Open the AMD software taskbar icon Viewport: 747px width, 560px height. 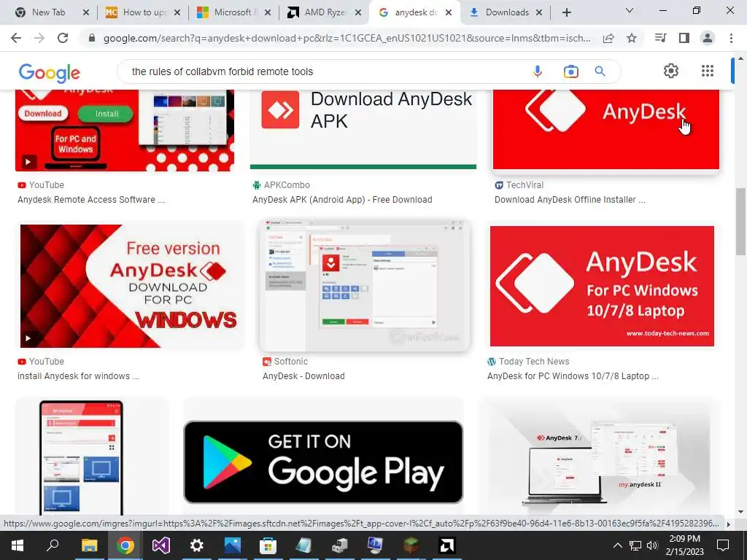(446, 545)
